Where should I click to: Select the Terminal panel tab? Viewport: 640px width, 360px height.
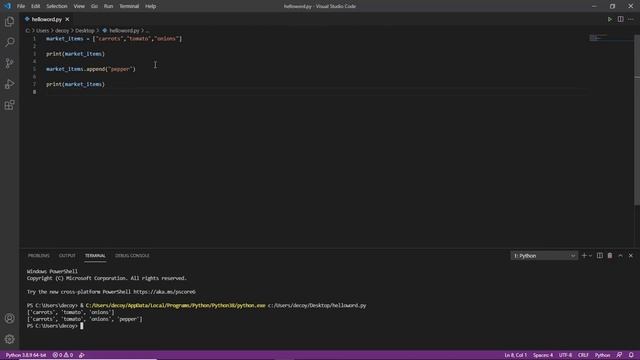[x=95, y=256]
